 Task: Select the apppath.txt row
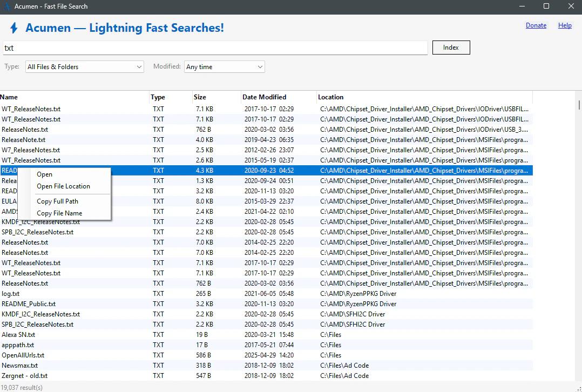tap(267, 345)
